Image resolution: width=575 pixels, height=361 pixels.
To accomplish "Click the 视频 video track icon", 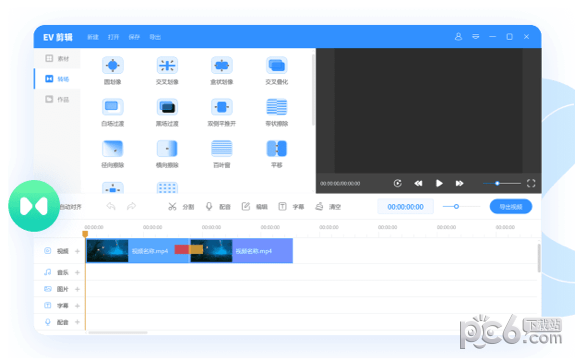I will click(x=48, y=251).
